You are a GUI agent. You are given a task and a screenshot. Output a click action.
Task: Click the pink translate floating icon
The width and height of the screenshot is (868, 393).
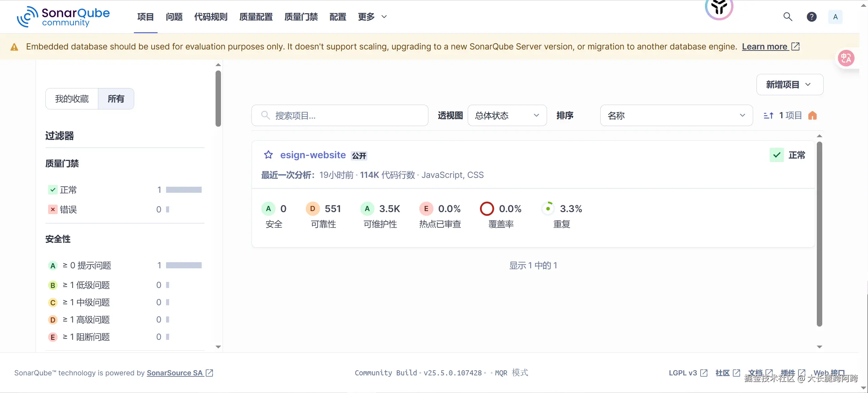pos(846,58)
